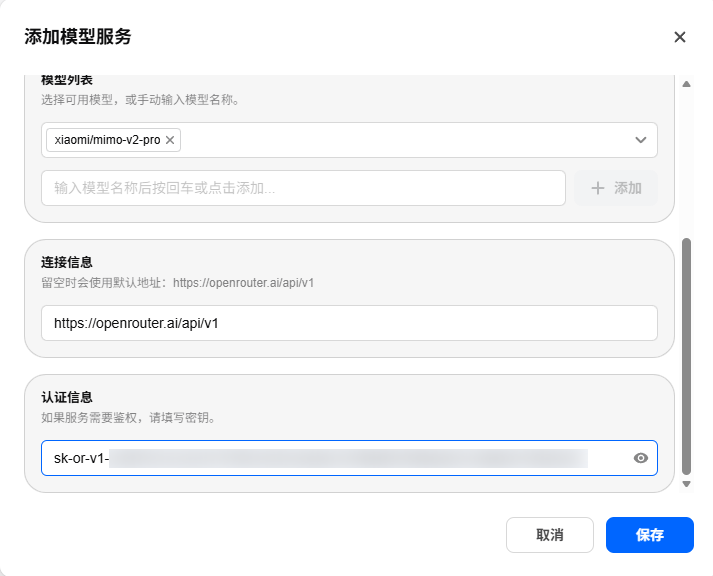The width and height of the screenshot is (713, 576).
Task: Click the 添加 model button
Action: coord(616,188)
